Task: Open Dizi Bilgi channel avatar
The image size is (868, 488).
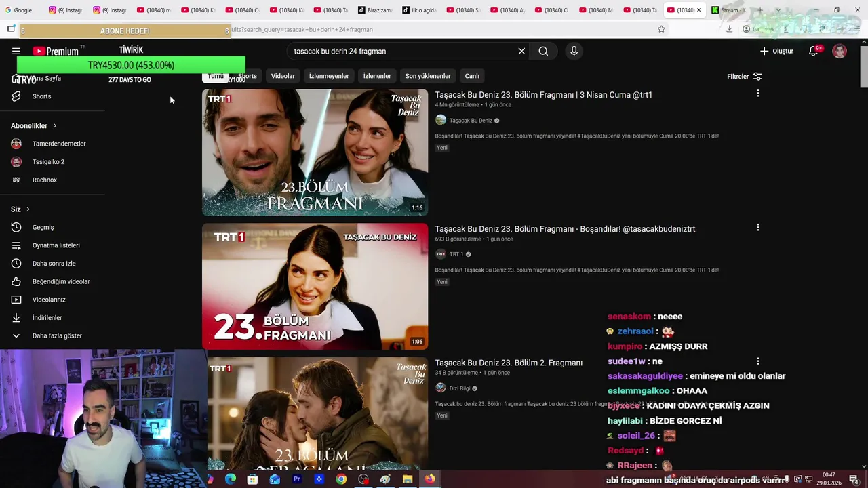Action: tap(441, 388)
